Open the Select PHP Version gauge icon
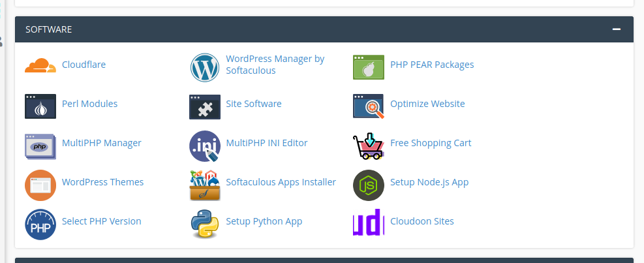This screenshot has height=263, width=644. tap(40, 224)
